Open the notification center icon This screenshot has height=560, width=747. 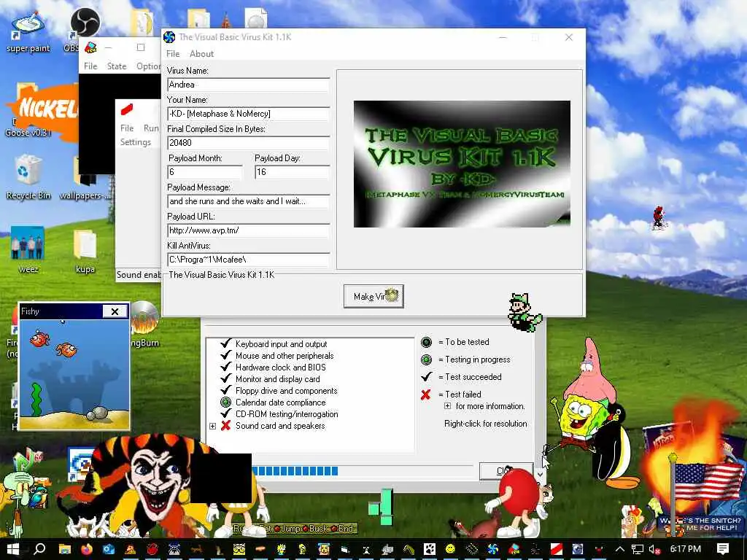[x=723, y=549]
